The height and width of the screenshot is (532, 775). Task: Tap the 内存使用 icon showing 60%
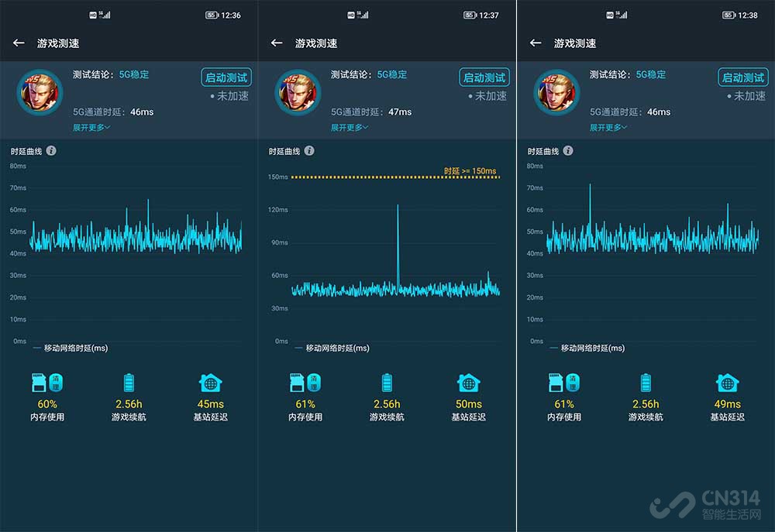[46, 383]
